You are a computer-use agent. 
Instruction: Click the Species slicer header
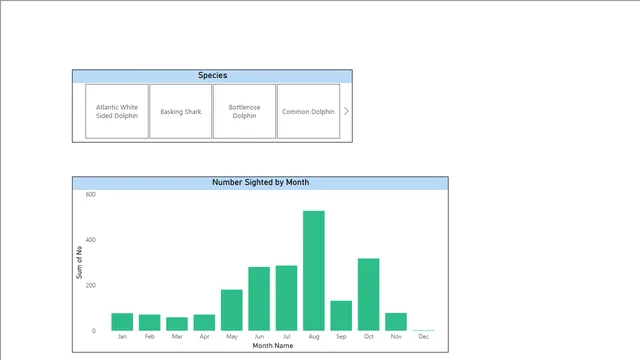click(x=212, y=76)
